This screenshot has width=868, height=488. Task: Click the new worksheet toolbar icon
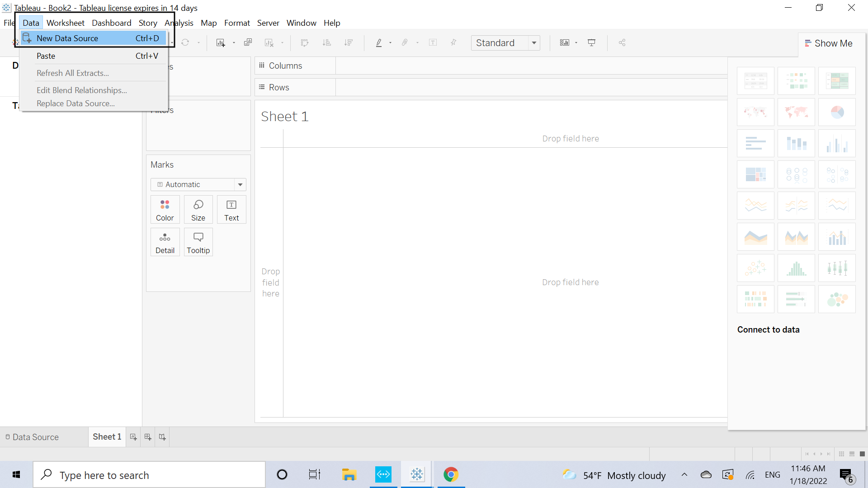[x=221, y=42]
